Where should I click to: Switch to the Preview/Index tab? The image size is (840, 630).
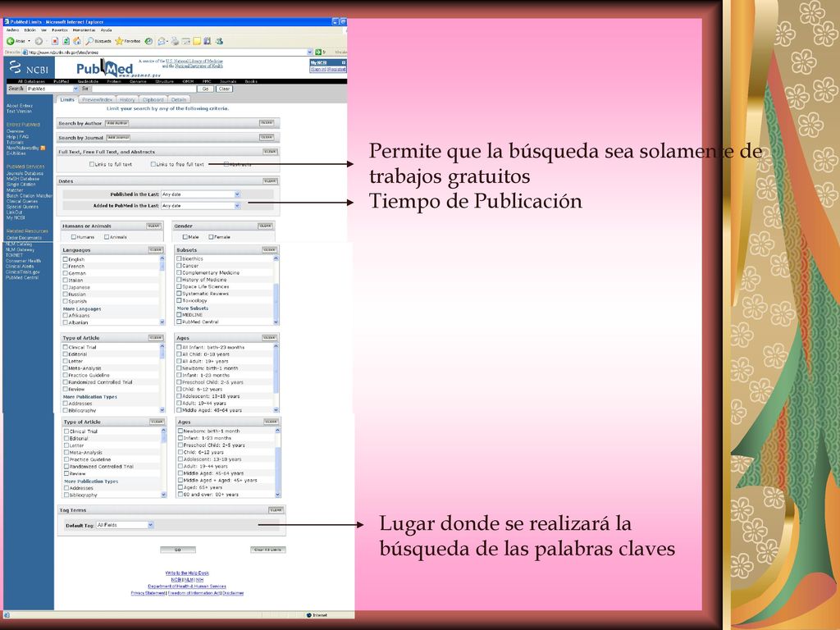point(97,99)
